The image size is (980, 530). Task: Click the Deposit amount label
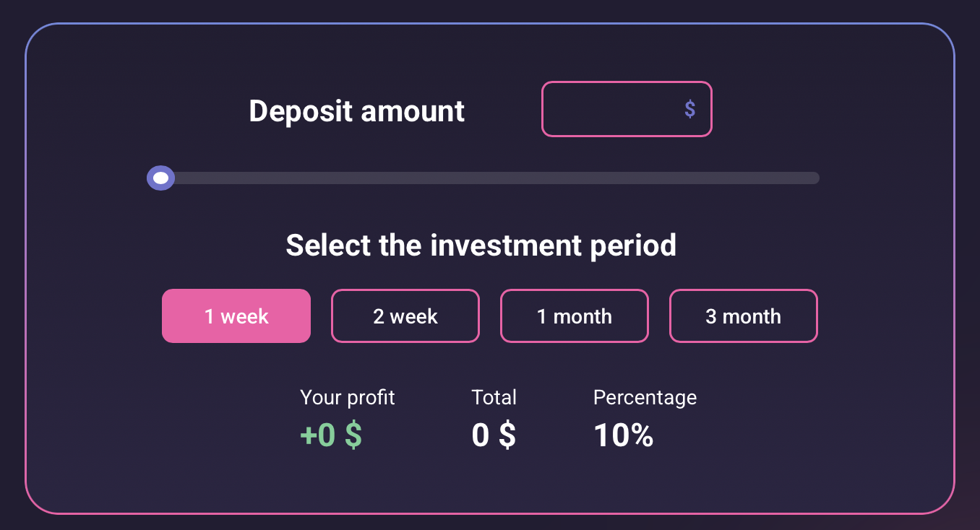[356, 111]
